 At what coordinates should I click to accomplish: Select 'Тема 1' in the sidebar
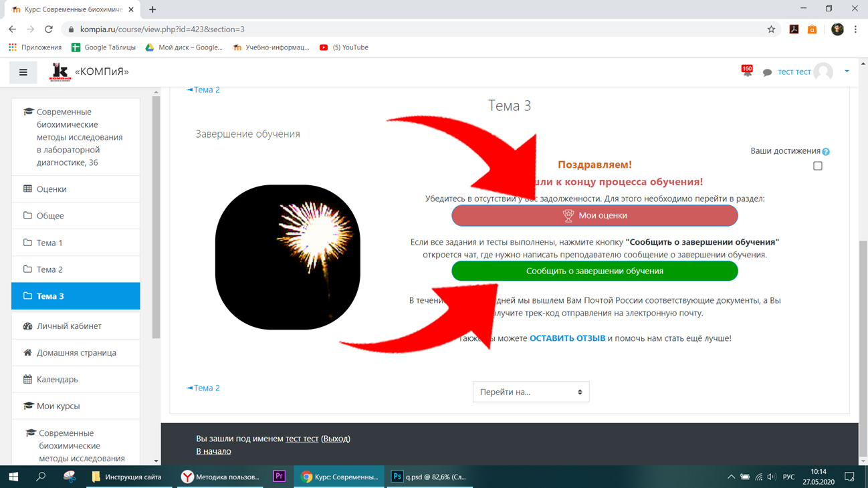point(76,243)
